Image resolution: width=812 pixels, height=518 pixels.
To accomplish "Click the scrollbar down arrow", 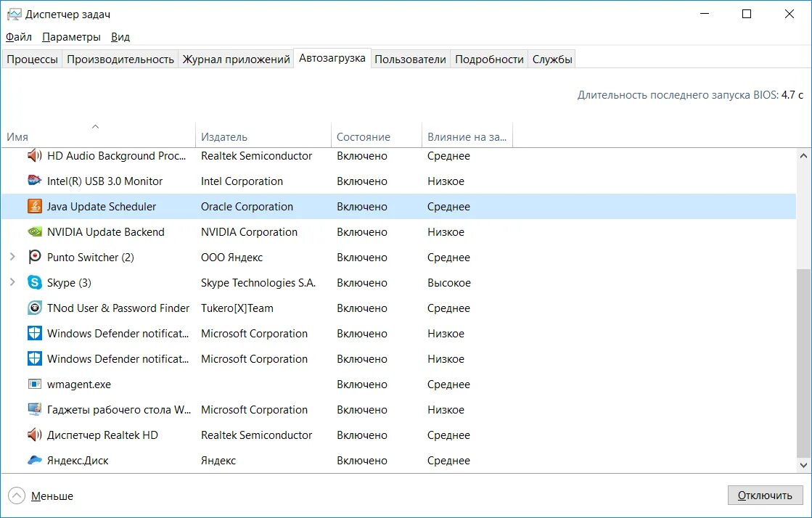I will coord(803,465).
